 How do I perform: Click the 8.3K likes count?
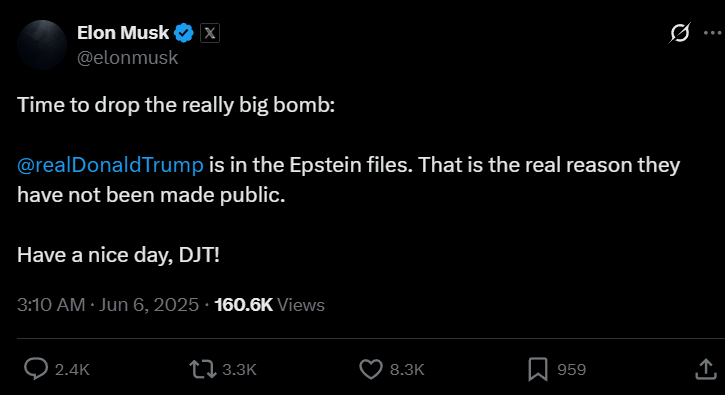point(407,370)
